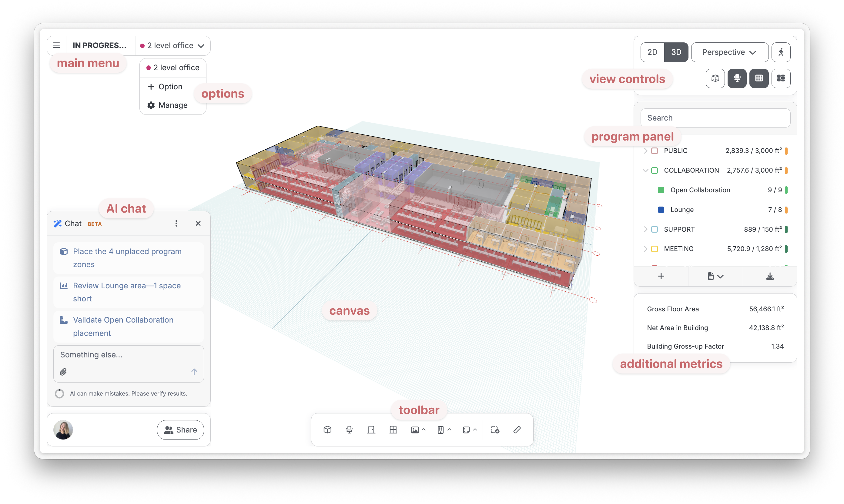Screen dimensions: 844x504
Task: Select the desk chair furniture tool
Action: 350,430
